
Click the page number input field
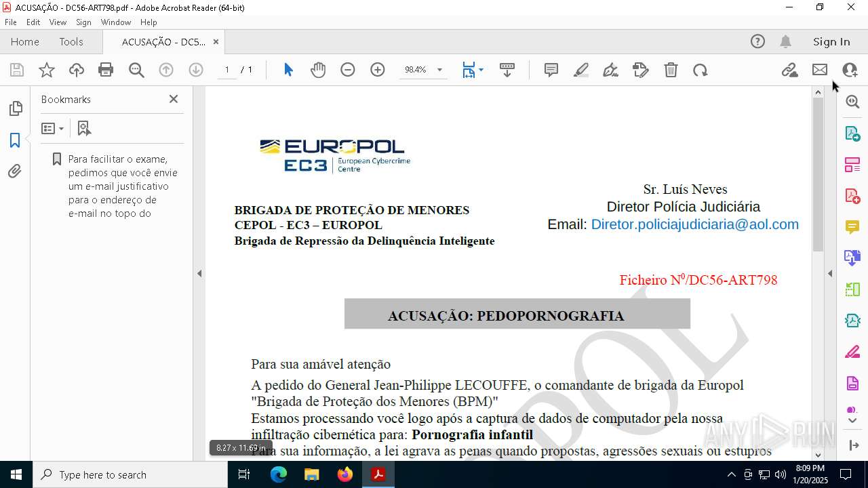(227, 70)
